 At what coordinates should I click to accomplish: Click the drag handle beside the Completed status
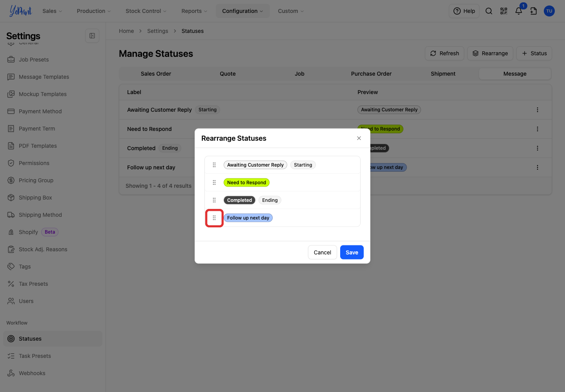click(x=214, y=200)
